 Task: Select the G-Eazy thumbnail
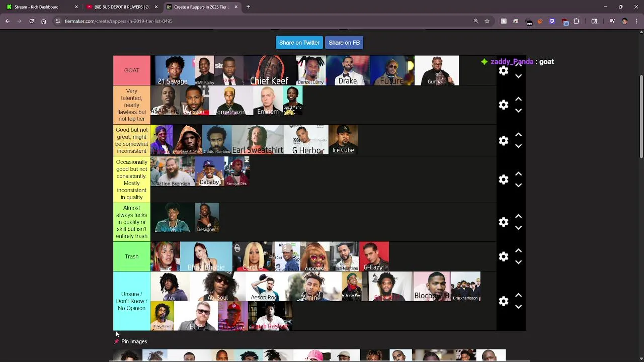[x=374, y=256]
